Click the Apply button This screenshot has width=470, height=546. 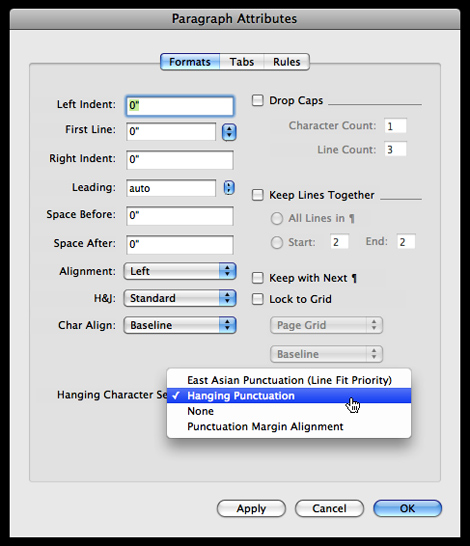(x=251, y=508)
